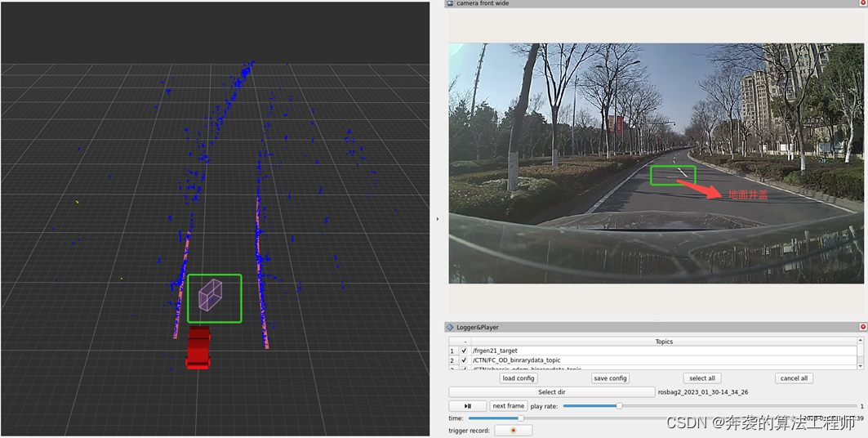
Task: Click the red ego vehicle model
Action: 198,347
